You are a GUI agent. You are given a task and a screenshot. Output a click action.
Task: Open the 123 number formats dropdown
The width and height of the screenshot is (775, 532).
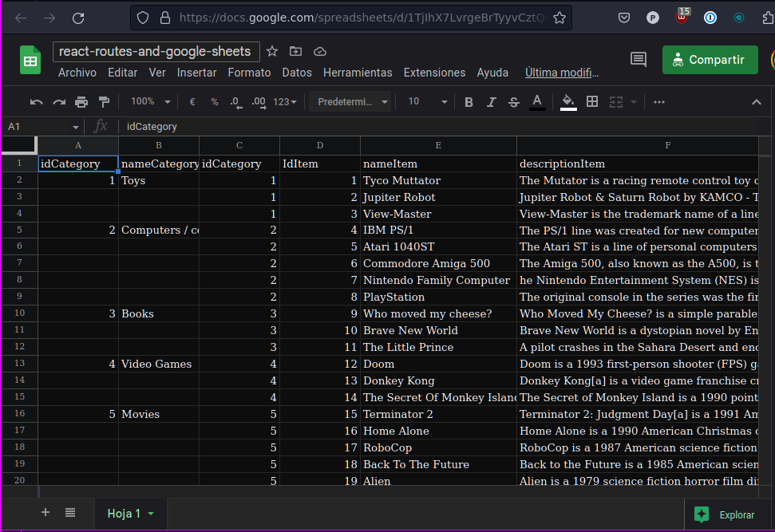(285, 102)
